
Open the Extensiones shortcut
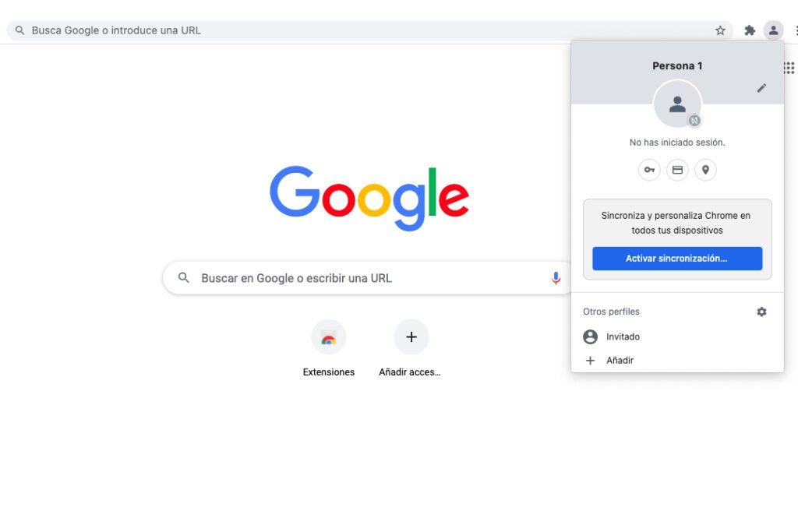coord(329,349)
